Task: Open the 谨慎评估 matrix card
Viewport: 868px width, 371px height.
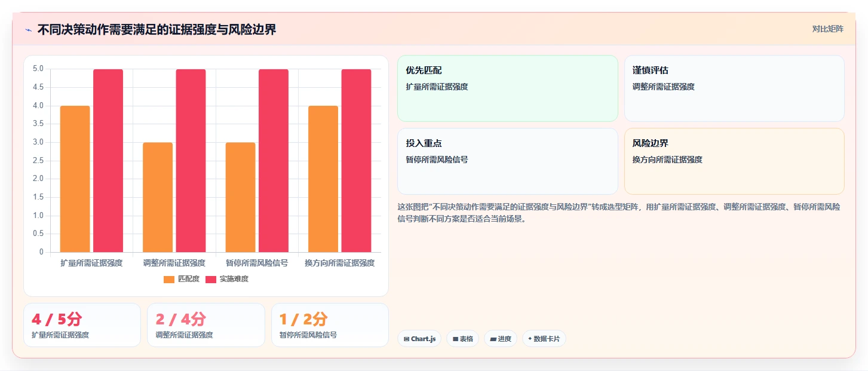Action: [734, 88]
